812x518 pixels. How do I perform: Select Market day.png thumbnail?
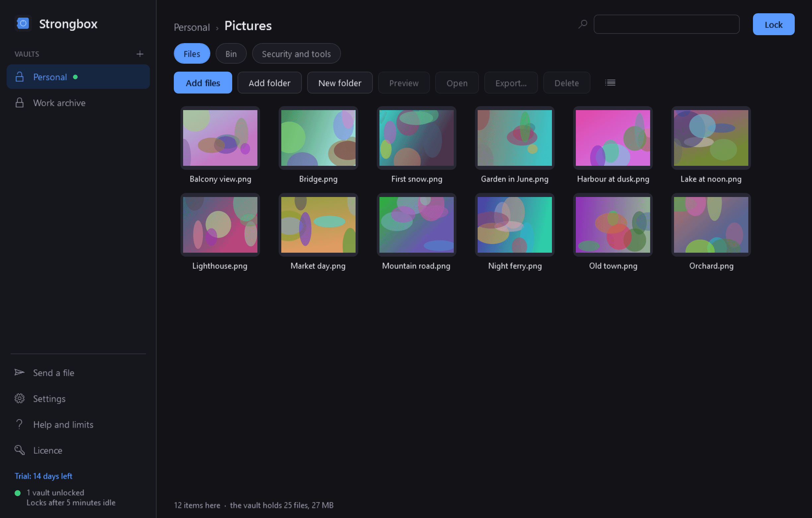(318, 225)
